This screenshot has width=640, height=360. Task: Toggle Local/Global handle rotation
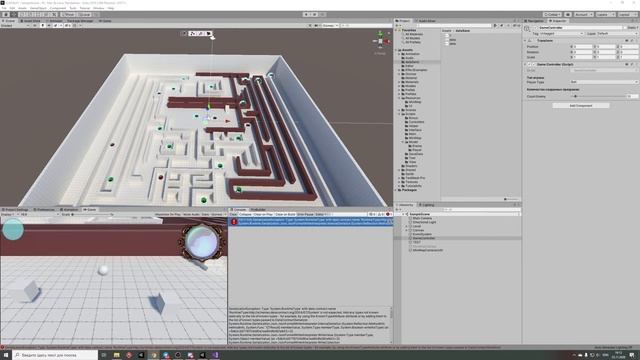click(84, 14)
